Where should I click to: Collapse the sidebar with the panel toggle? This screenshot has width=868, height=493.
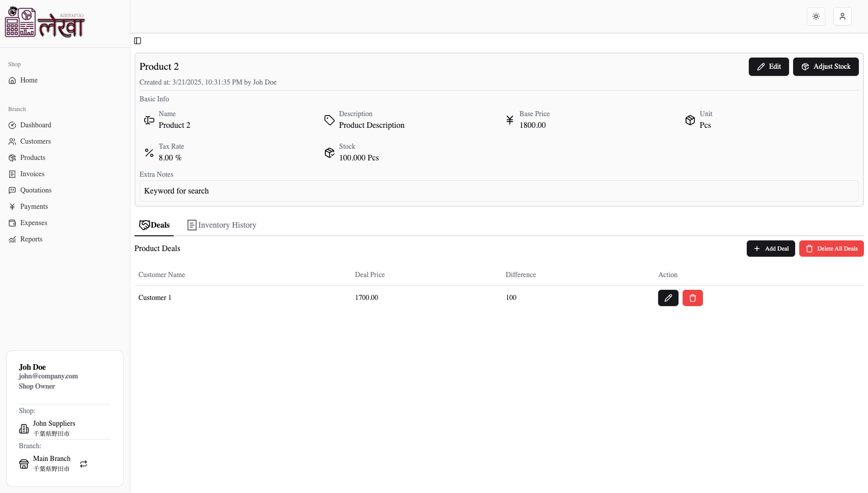(137, 41)
